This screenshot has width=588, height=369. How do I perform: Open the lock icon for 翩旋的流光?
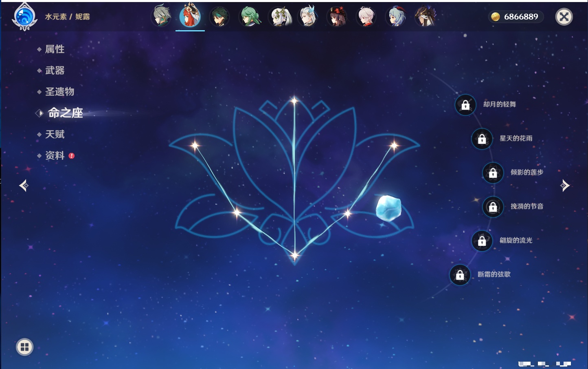tap(482, 241)
